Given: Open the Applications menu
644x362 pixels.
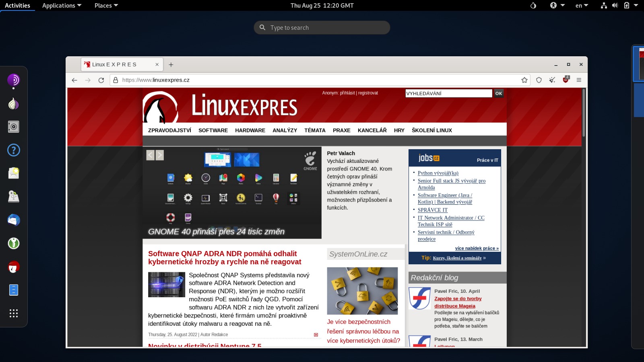Looking at the screenshot, I should point(62,5).
